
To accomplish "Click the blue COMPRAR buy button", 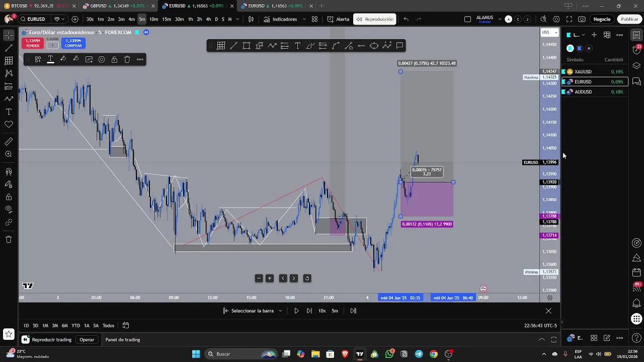I will tap(73, 43).
